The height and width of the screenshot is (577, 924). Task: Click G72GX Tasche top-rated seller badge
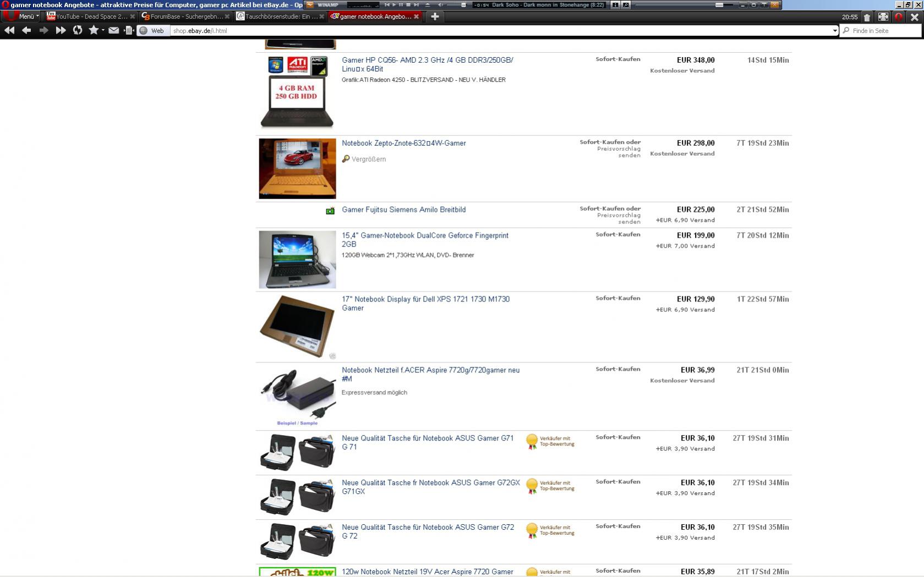pos(550,486)
